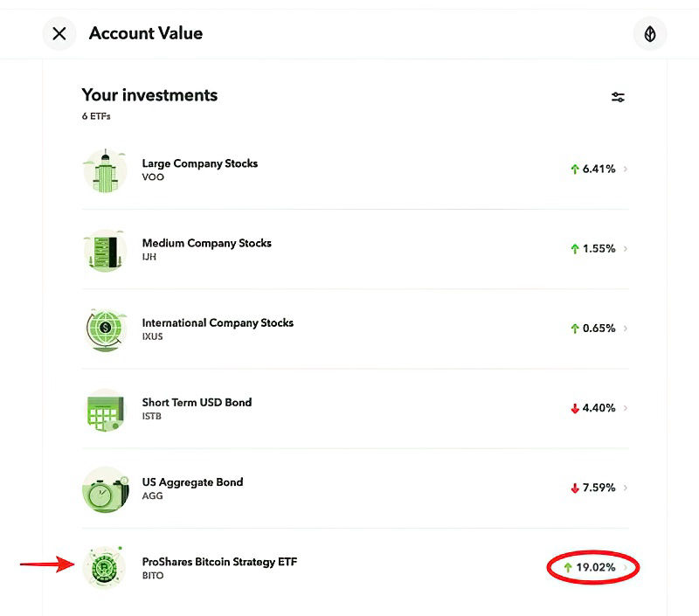Click the Short Term USD Bond icon
The height and width of the screenshot is (616, 699).
coord(105,409)
